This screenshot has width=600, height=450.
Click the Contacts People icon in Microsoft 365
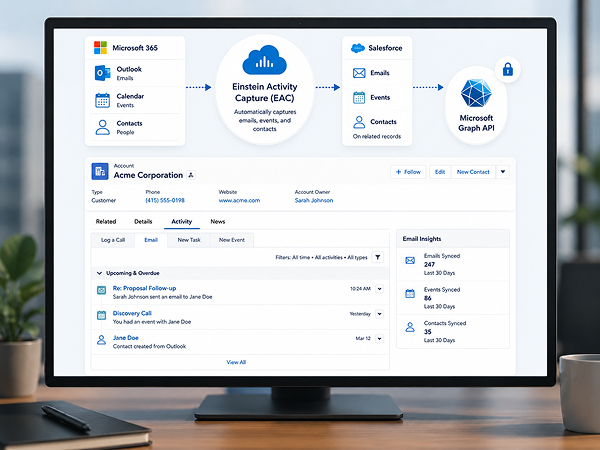(x=102, y=127)
